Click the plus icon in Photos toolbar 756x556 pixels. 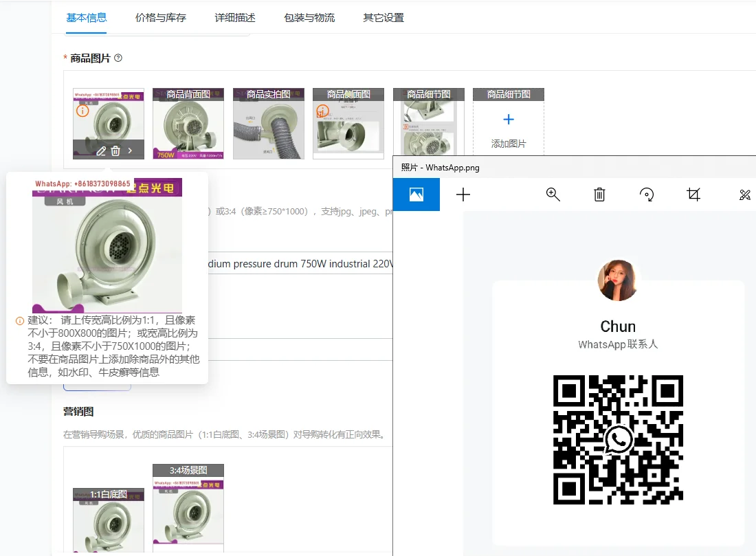(463, 194)
